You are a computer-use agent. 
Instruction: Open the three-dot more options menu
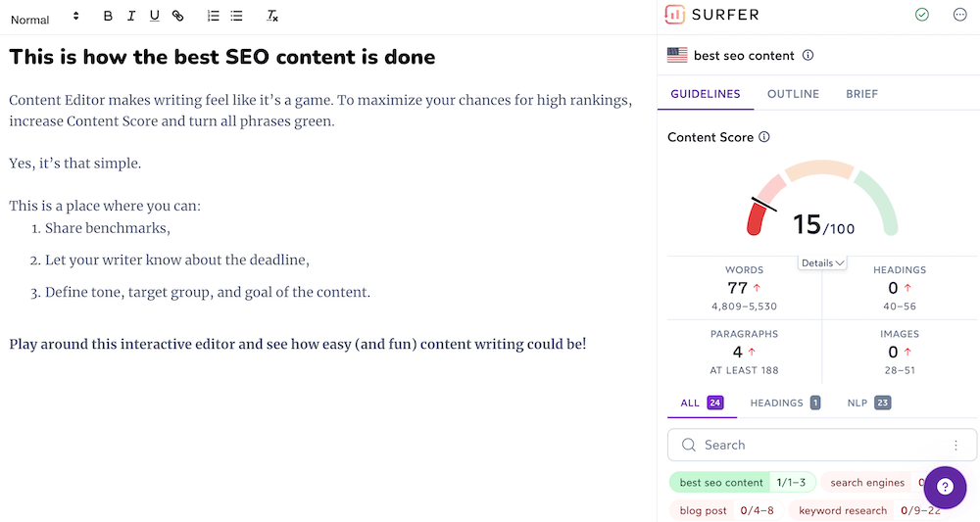[959, 15]
